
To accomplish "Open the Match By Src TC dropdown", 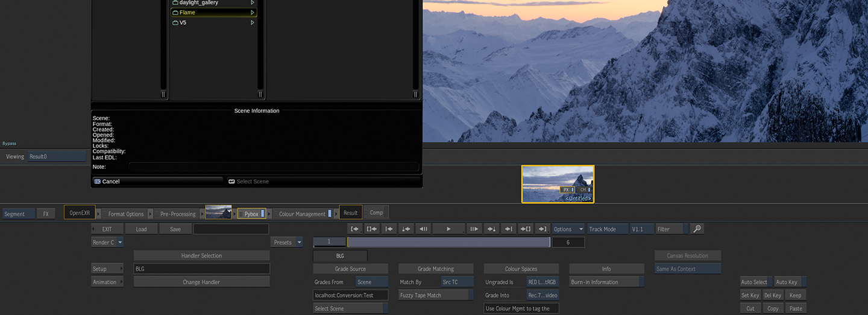I will [458, 282].
